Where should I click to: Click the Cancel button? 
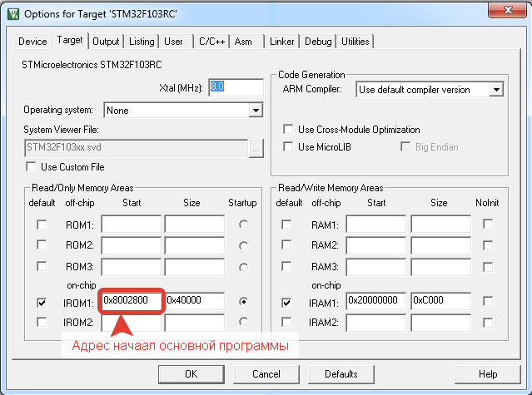point(266,374)
